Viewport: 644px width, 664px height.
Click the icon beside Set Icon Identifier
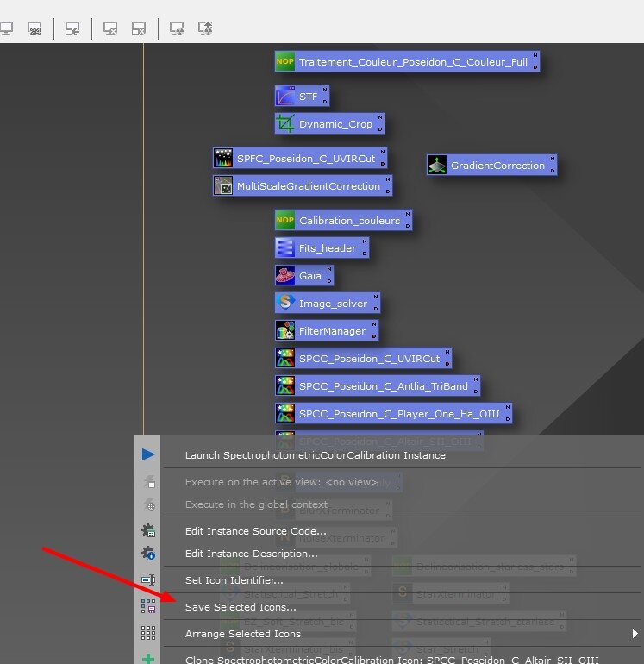pos(148,579)
